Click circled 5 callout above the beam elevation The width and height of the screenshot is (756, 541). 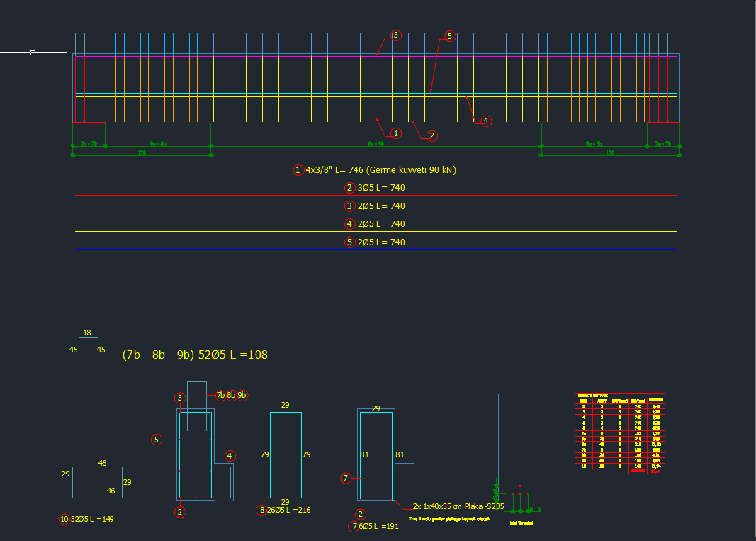pyautogui.click(x=449, y=36)
